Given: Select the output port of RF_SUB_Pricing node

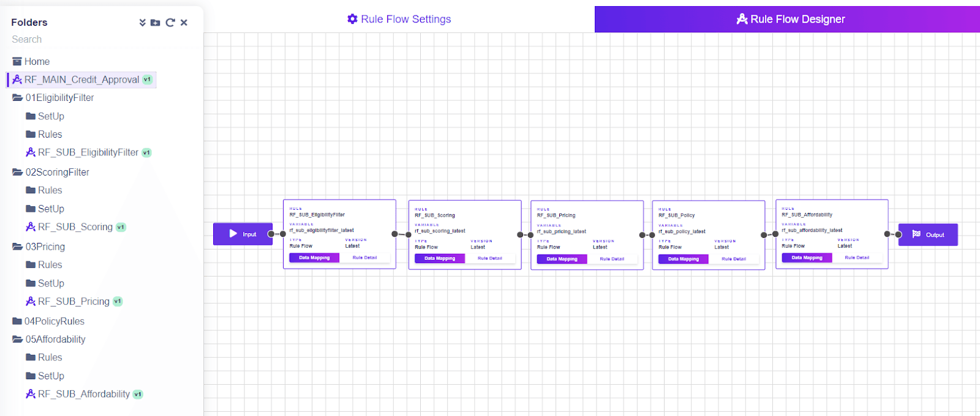Looking at the screenshot, I should pyautogui.click(x=642, y=235).
